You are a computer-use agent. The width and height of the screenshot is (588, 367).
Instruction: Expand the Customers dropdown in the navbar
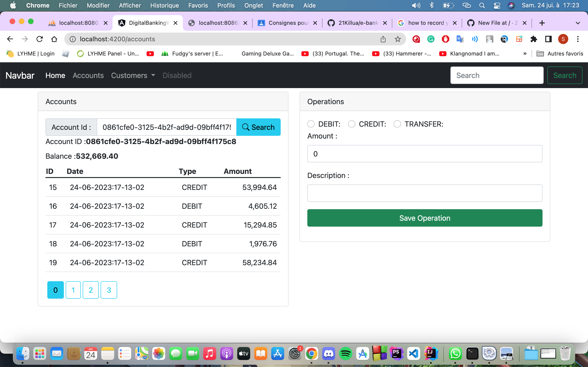tap(133, 75)
